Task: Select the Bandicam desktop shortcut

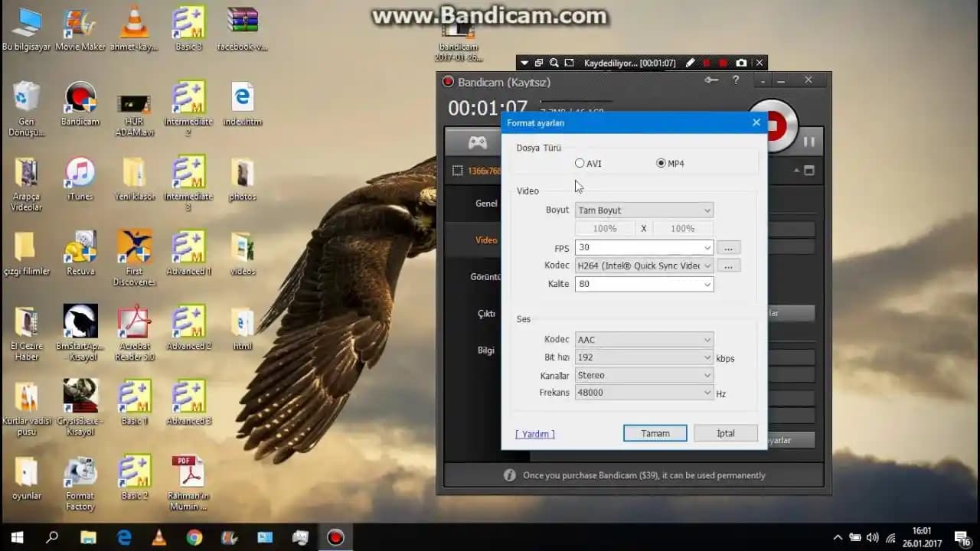Action: coord(80,104)
